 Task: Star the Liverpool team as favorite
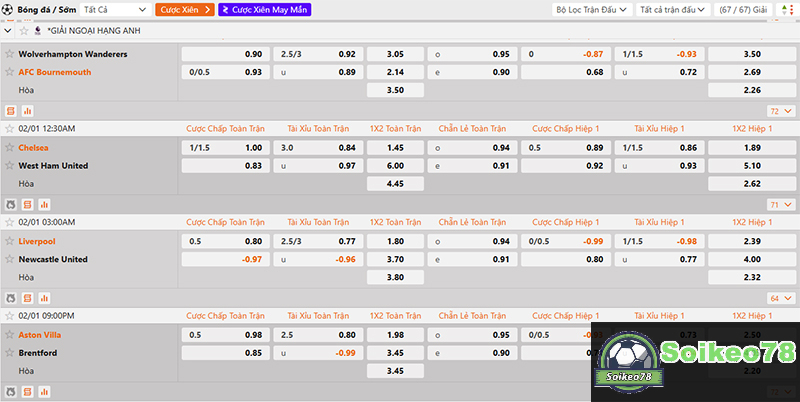(10, 241)
